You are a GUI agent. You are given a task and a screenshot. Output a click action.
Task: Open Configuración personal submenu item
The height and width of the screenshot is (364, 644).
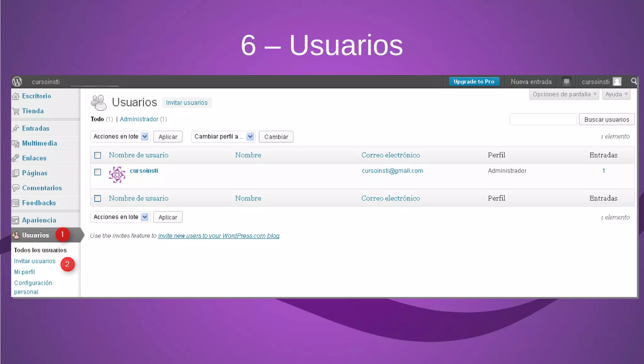33,287
